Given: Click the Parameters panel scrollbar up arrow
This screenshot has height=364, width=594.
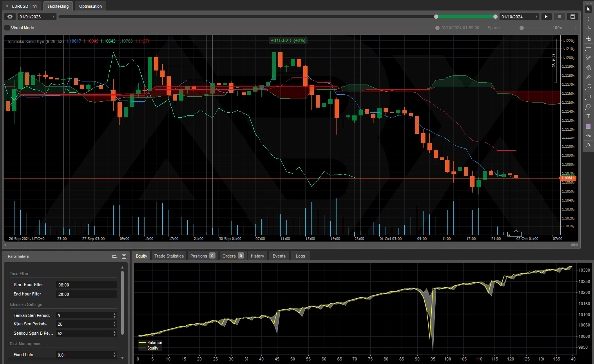Looking at the screenshot, I should [x=122, y=267].
